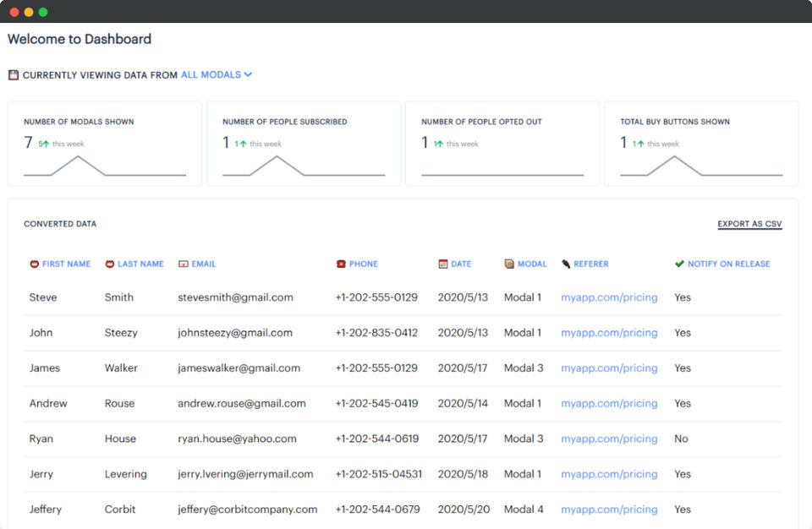This screenshot has height=529, width=812.
Task: Click the last name Steezy
Action: point(121,333)
